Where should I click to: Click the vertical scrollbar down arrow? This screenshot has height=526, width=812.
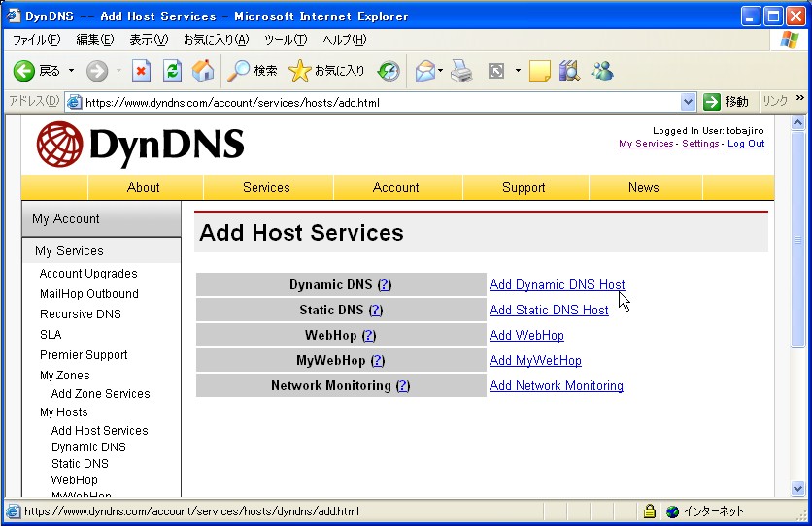point(797,488)
